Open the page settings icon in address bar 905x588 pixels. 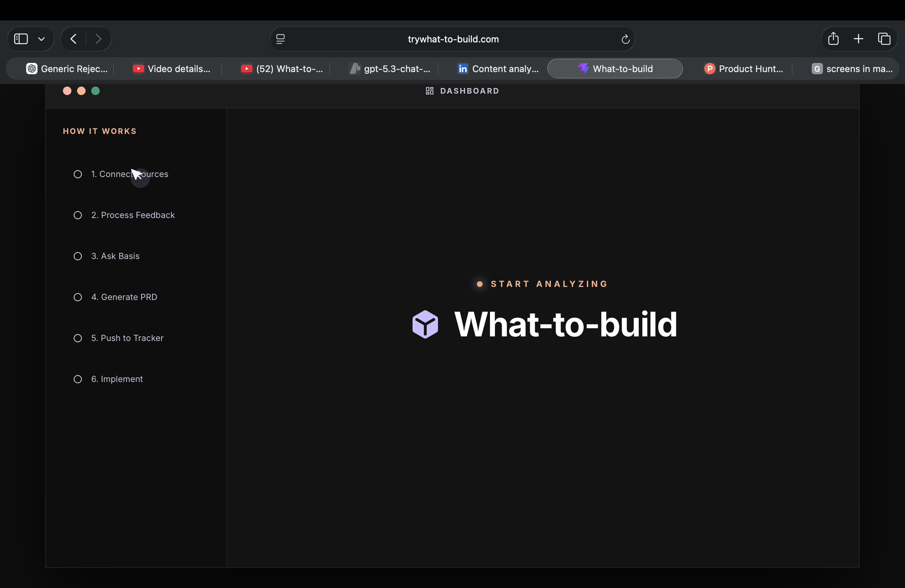[280, 39]
